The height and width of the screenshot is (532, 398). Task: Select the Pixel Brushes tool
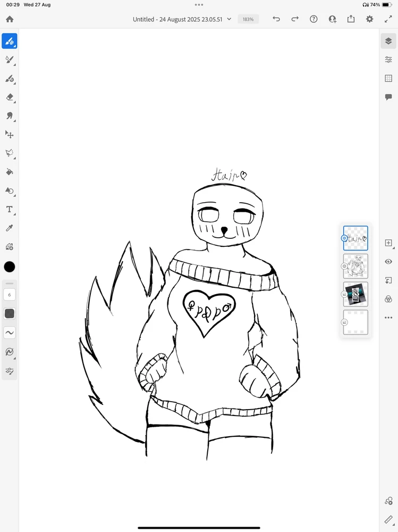(x=10, y=41)
